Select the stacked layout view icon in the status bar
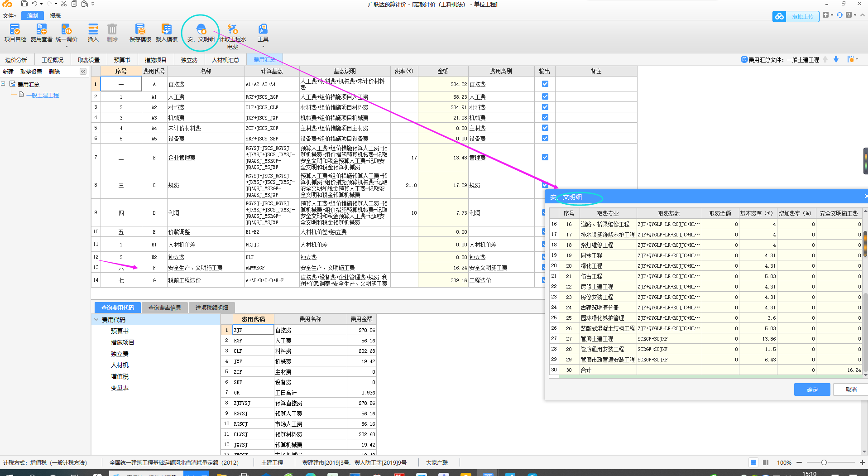Image resolution: width=868 pixels, height=476 pixels. click(x=753, y=462)
